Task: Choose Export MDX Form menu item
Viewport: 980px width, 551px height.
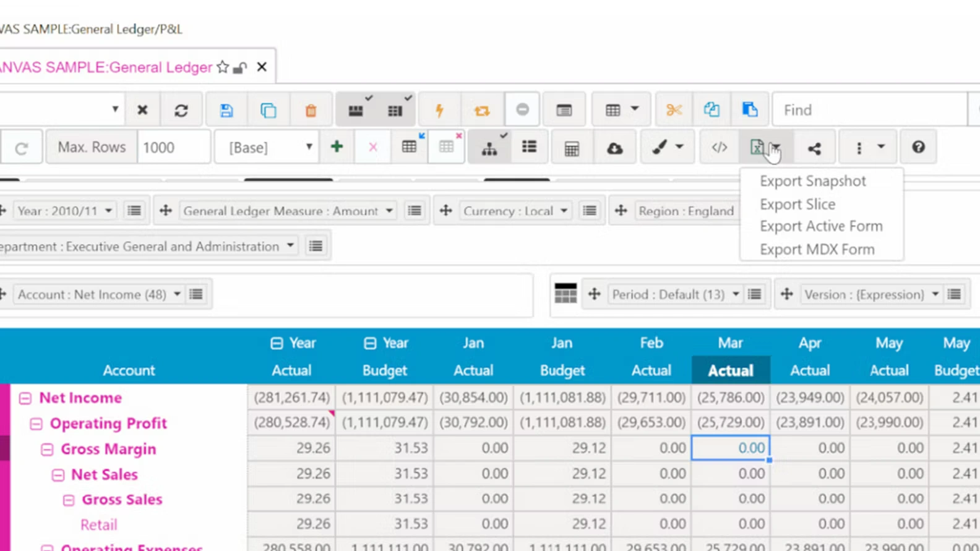Action: (817, 249)
